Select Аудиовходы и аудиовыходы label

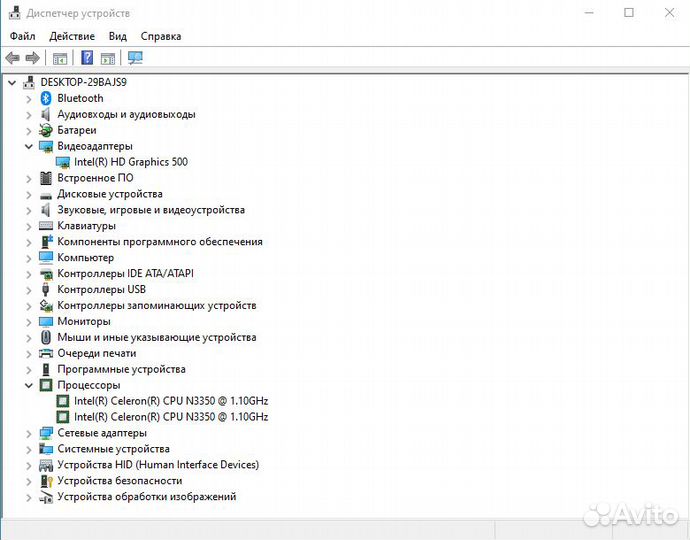click(x=126, y=114)
